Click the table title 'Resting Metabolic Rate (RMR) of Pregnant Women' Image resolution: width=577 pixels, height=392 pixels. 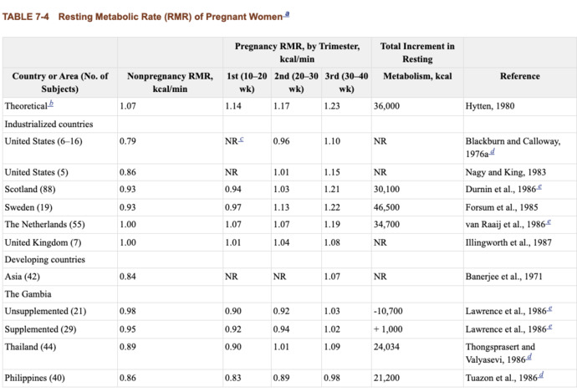[171, 17]
